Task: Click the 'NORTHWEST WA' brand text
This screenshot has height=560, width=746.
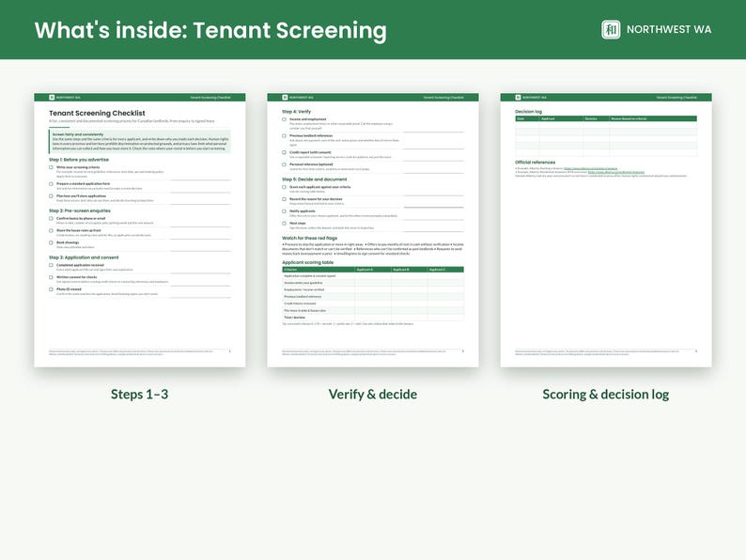Action: pyautogui.click(x=669, y=29)
